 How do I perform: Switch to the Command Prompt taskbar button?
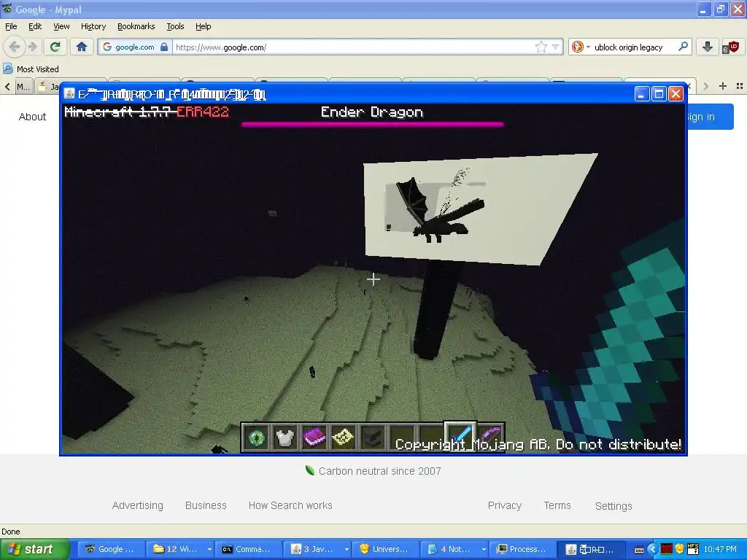pyautogui.click(x=248, y=549)
